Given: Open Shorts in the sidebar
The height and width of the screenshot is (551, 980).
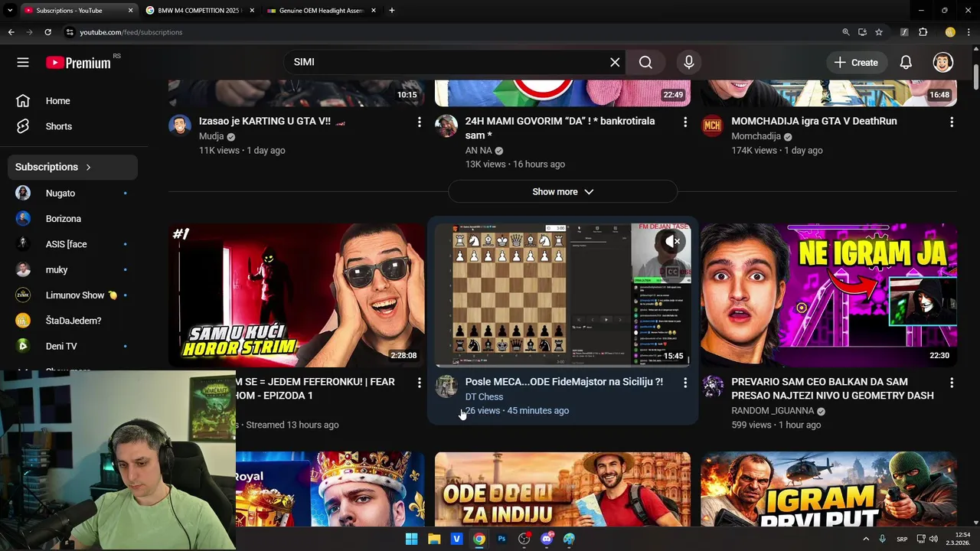Looking at the screenshot, I should click(74, 126).
